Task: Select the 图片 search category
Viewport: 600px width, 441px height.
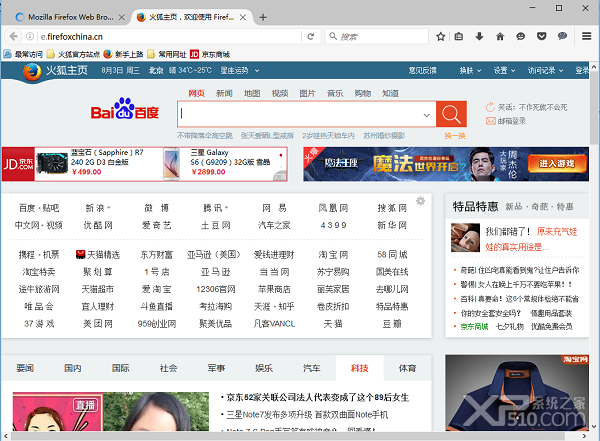Action: point(307,93)
